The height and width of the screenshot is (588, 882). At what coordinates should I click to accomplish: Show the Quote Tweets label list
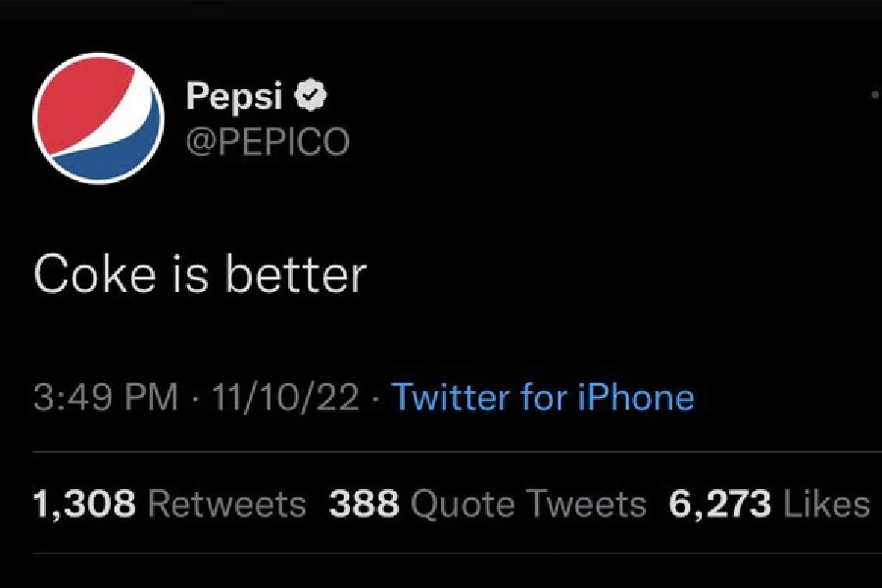(529, 504)
